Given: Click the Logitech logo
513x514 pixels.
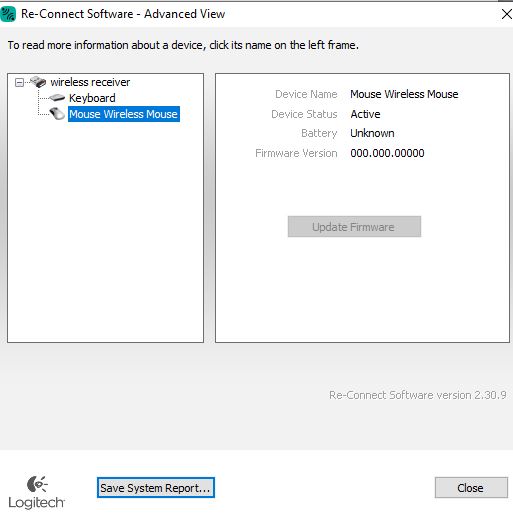Looking at the screenshot, I should [x=36, y=492].
